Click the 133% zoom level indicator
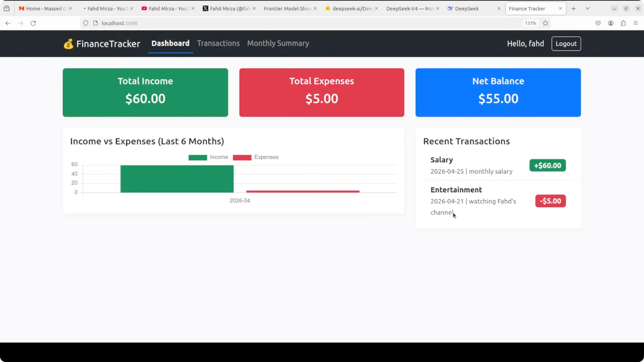The height and width of the screenshot is (362, 644). 530,23
